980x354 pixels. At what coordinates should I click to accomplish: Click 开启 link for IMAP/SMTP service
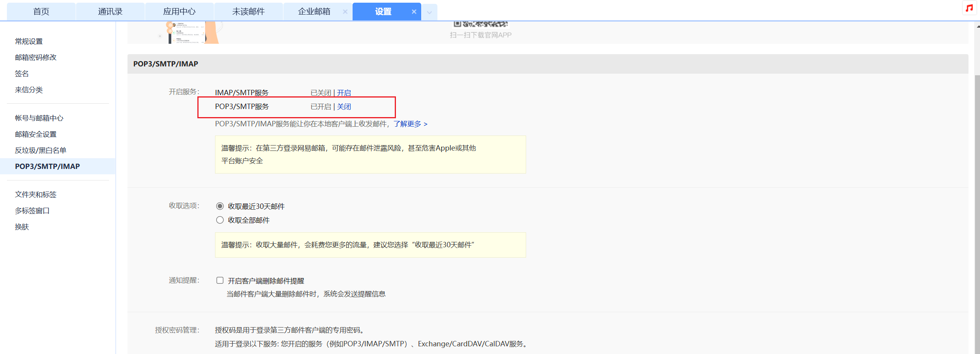click(x=344, y=93)
